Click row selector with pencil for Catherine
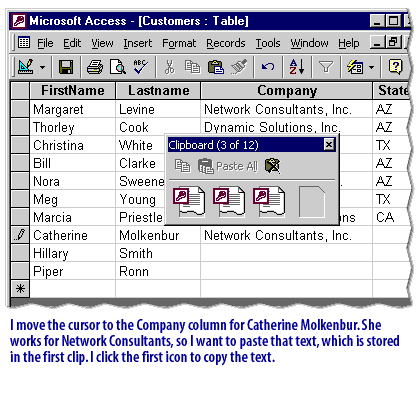Image resolution: width=420 pixels, height=420 pixels. click(20, 235)
